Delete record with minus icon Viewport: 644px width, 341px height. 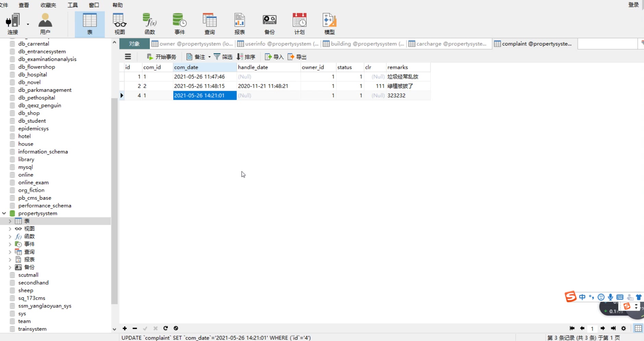tap(135, 328)
